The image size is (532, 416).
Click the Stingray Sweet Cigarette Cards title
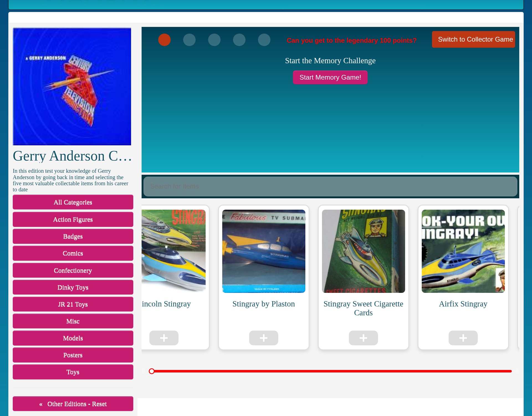coord(363,308)
